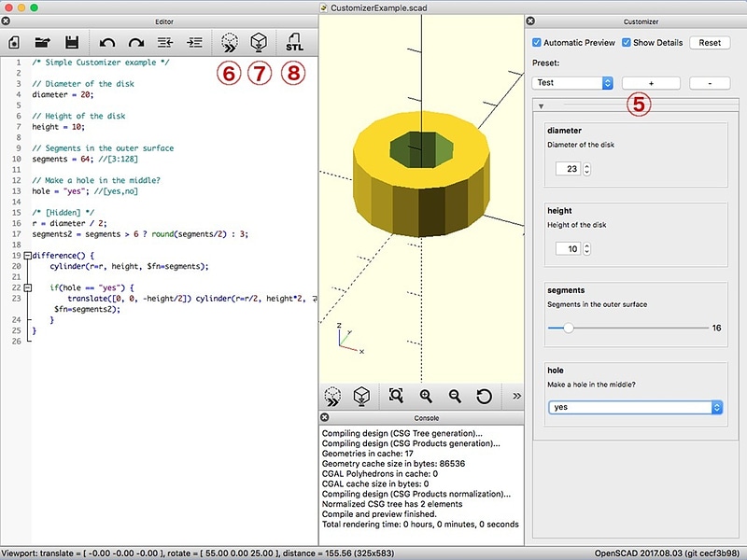This screenshot has height=560, width=747.
Task: Click the OpenSCAD version text in status bar
Action: click(x=667, y=553)
